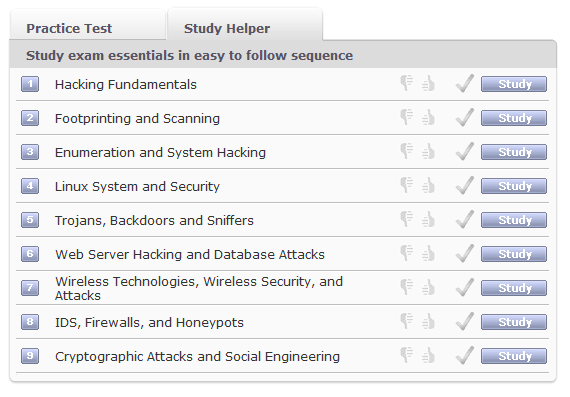Toggle checkmark for Cryptographic Attacks row
Viewport: 570px width, 397px height.
(465, 355)
